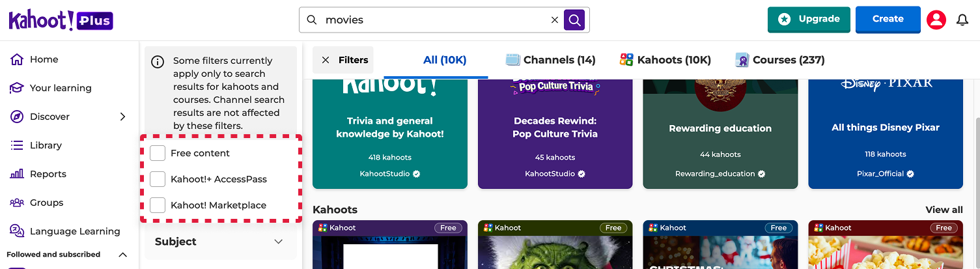
Task: Switch to the Courses (237) tab
Action: (x=779, y=60)
